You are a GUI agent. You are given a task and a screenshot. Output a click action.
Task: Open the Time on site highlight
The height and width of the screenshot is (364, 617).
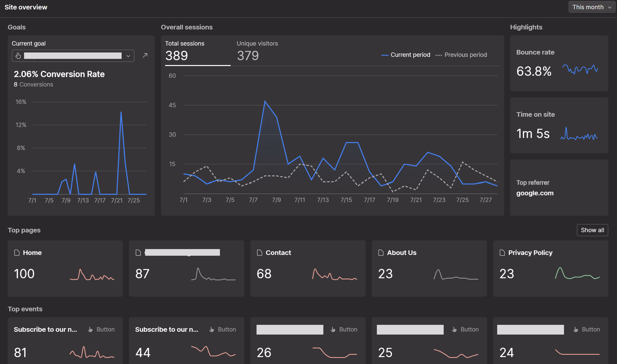point(559,125)
